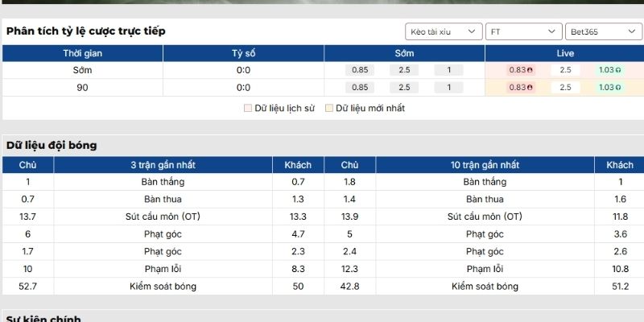Click the 90 minute cell
This screenshot has width=644, height=322.
pos(83,88)
